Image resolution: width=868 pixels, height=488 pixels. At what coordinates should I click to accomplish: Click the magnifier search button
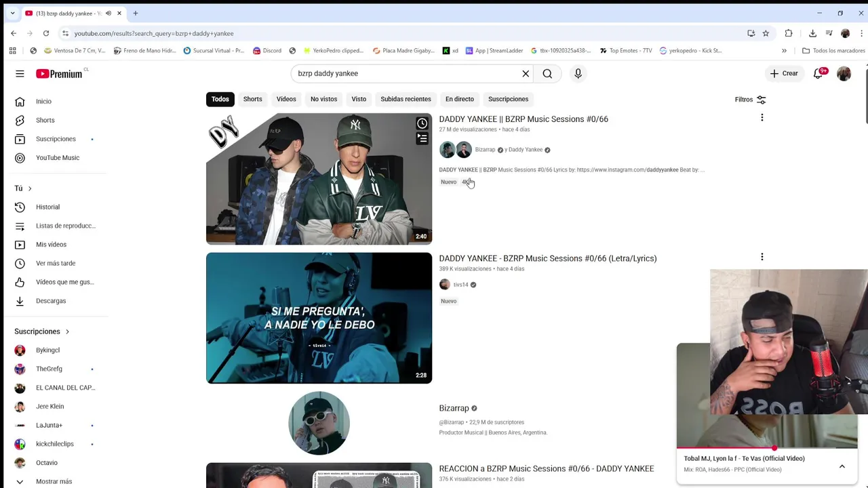pos(547,73)
